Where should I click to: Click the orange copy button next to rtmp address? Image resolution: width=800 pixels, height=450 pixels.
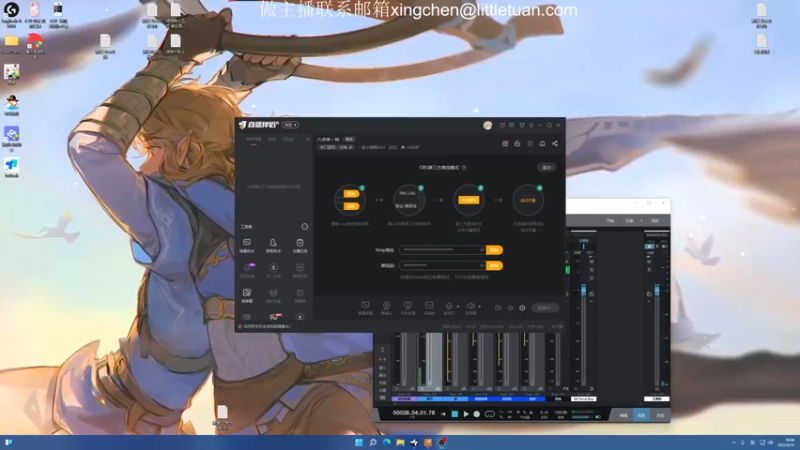click(x=494, y=250)
